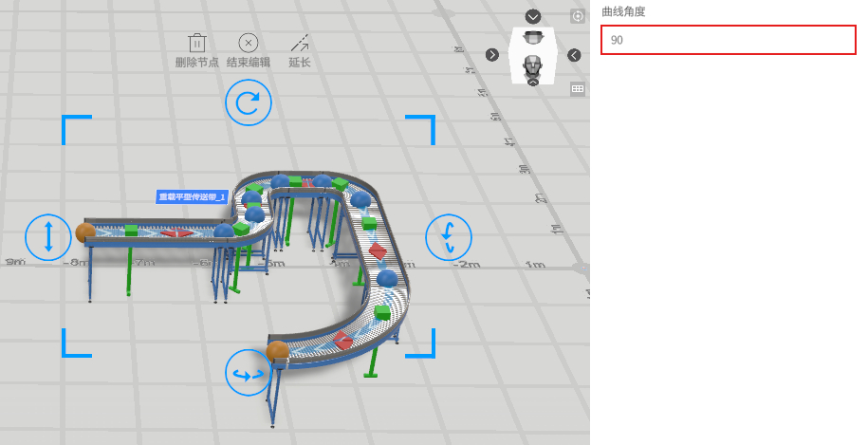Select the 重载平型传送带_1 conveyor label

tap(192, 197)
